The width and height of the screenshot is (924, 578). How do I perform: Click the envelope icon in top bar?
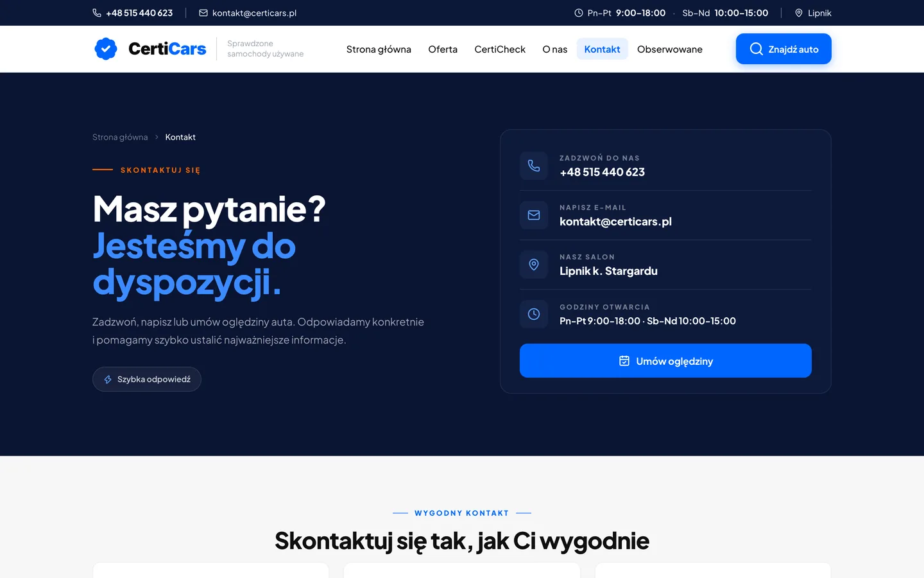click(x=203, y=13)
